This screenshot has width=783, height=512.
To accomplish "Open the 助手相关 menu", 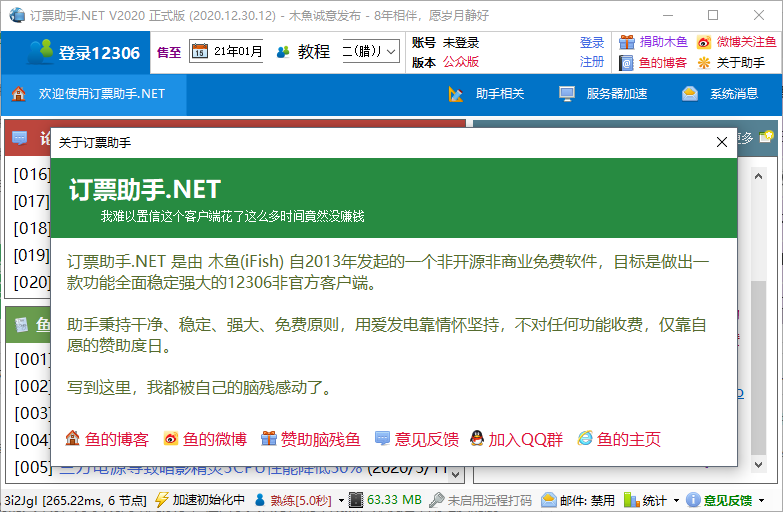I will pos(487,94).
